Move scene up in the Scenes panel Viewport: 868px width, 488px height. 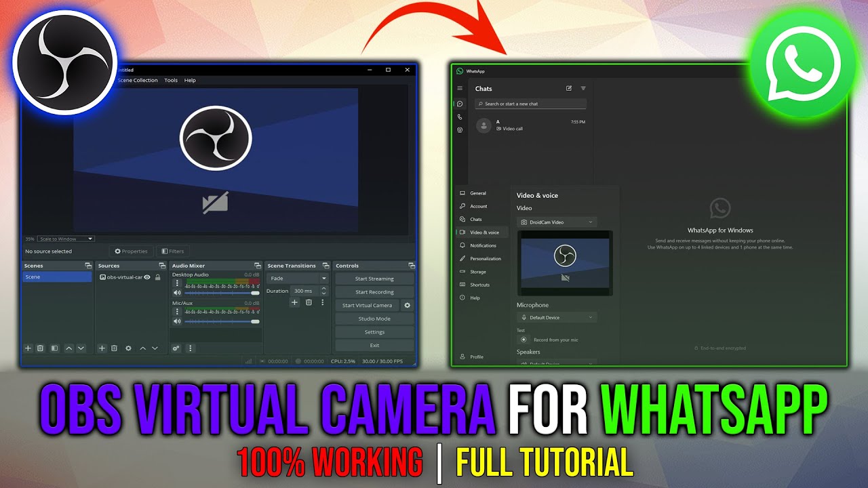(x=68, y=348)
